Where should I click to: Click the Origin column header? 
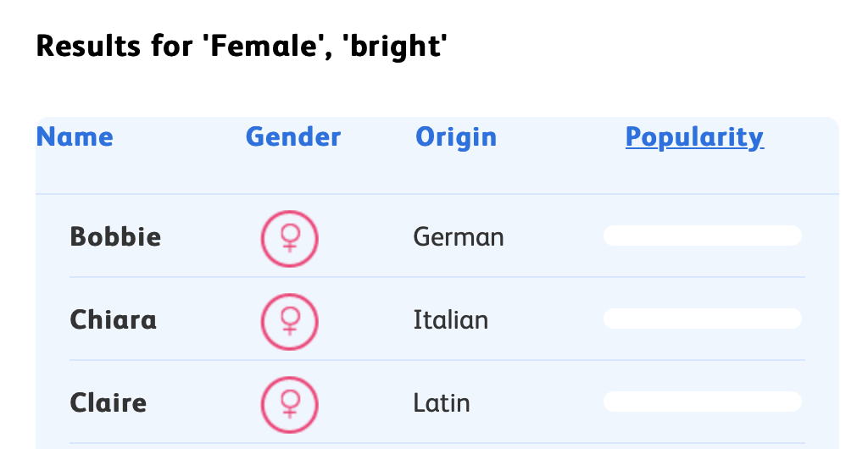point(456,137)
